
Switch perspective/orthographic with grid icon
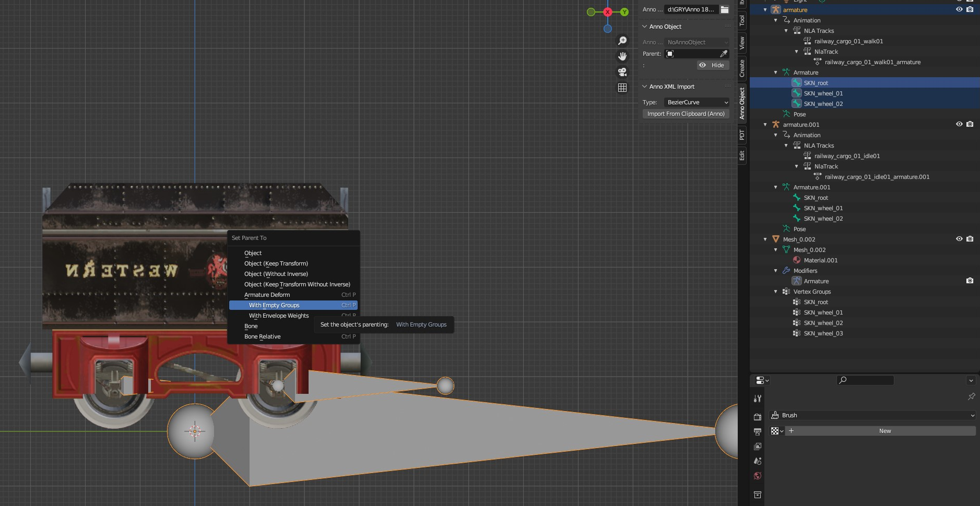pos(622,88)
